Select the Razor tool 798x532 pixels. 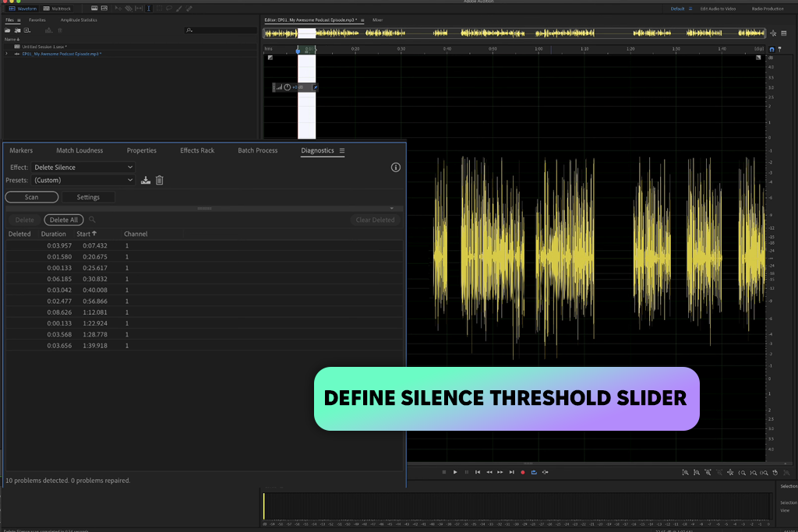(129, 9)
